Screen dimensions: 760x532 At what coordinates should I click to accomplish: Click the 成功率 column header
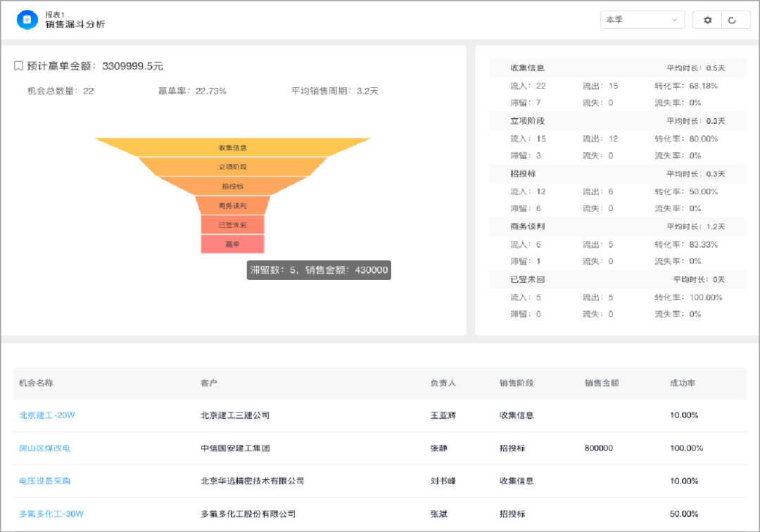click(683, 384)
